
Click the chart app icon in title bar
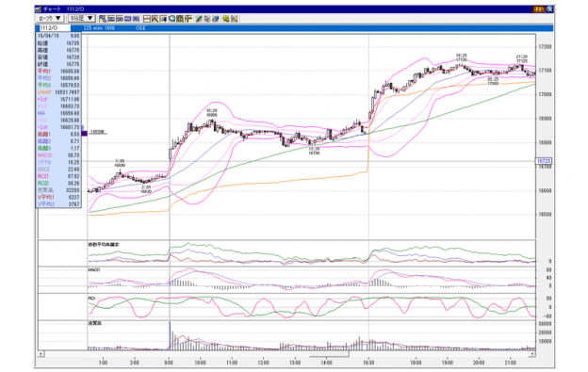tap(39, 9)
